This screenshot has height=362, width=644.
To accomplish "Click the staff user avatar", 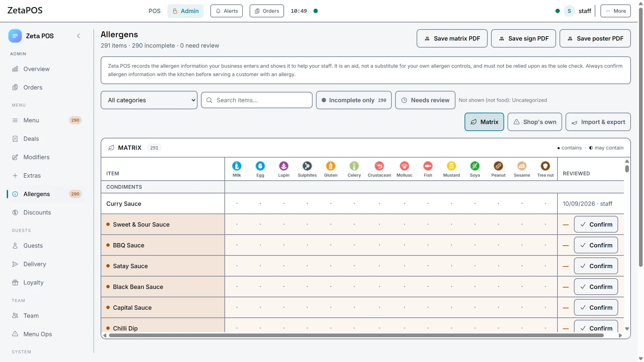I will (569, 11).
